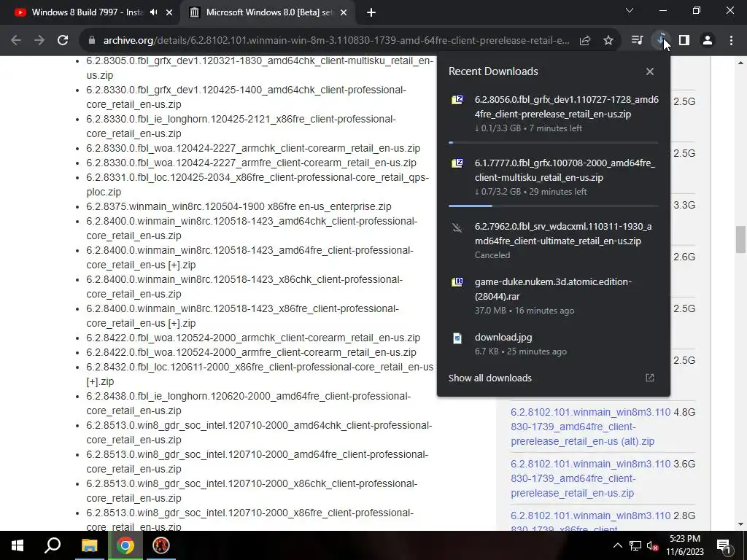Image resolution: width=747 pixels, height=560 pixels.
Task: Open the downloads page via the external link icon
Action: [x=650, y=378]
